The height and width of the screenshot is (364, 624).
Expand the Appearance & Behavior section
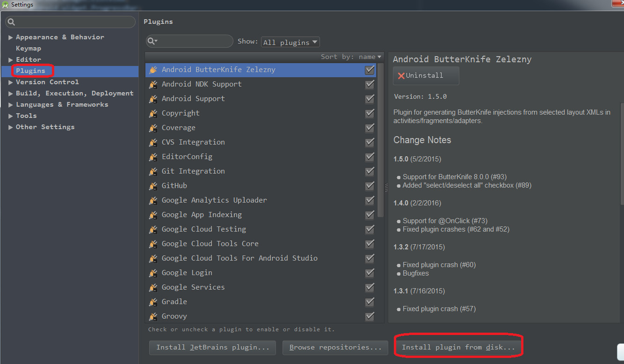click(10, 37)
